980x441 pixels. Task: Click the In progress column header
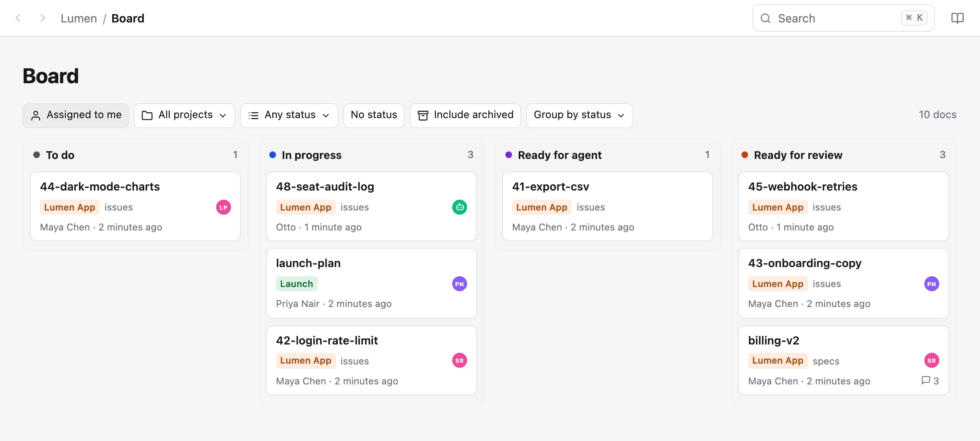tap(372, 155)
